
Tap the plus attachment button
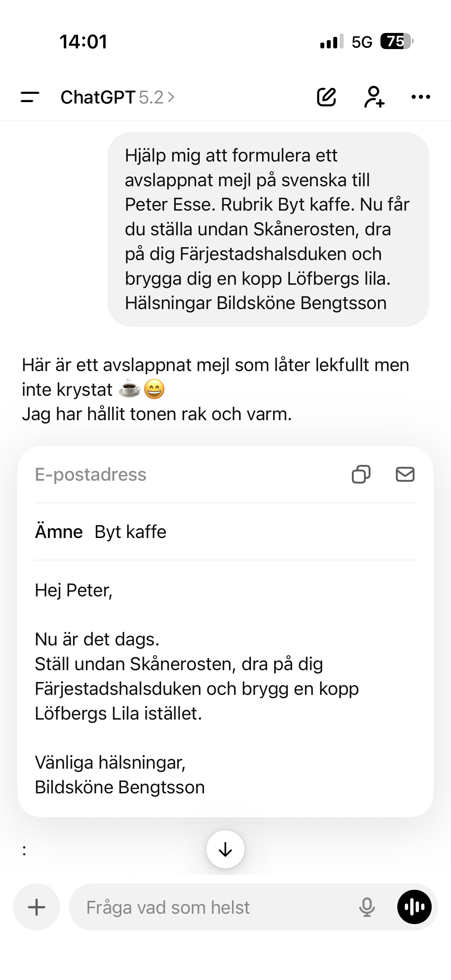[x=37, y=907]
